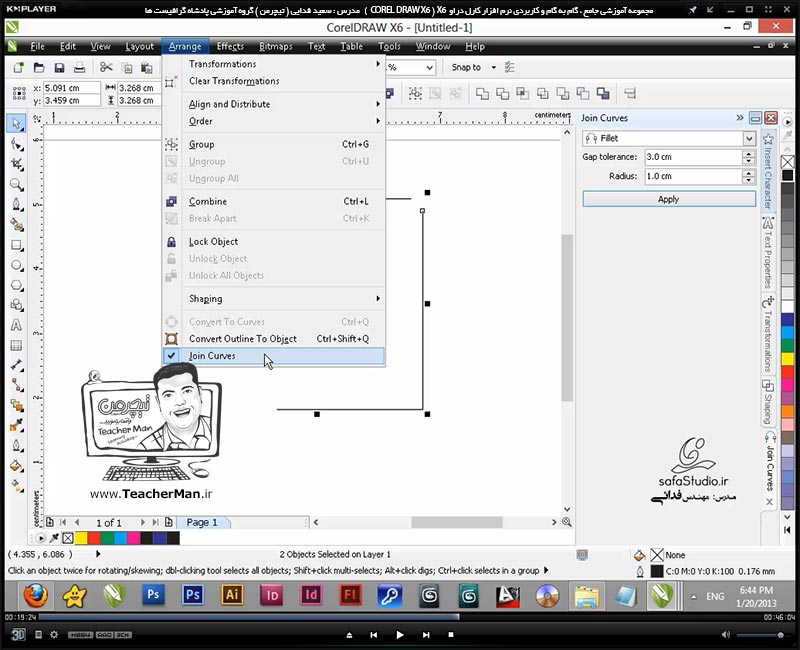The height and width of the screenshot is (650, 800).
Task: Click the Align and Distribute icon
Action: [x=630, y=93]
